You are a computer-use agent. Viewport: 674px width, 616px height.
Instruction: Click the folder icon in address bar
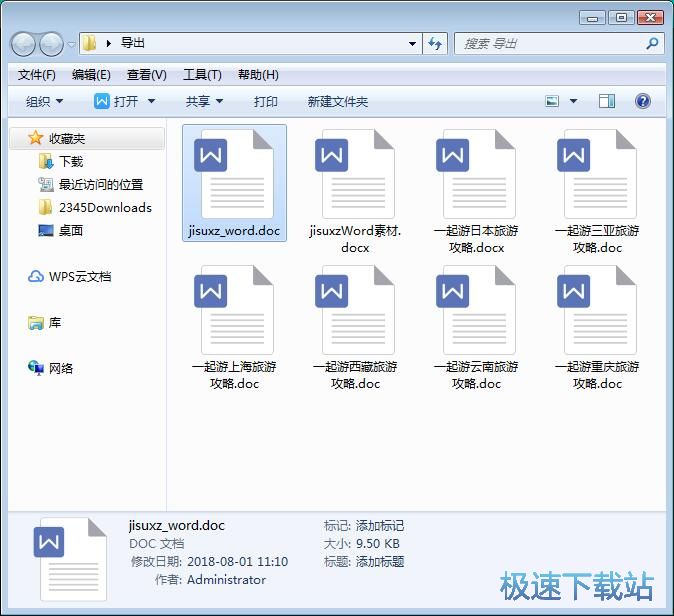(89, 43)
